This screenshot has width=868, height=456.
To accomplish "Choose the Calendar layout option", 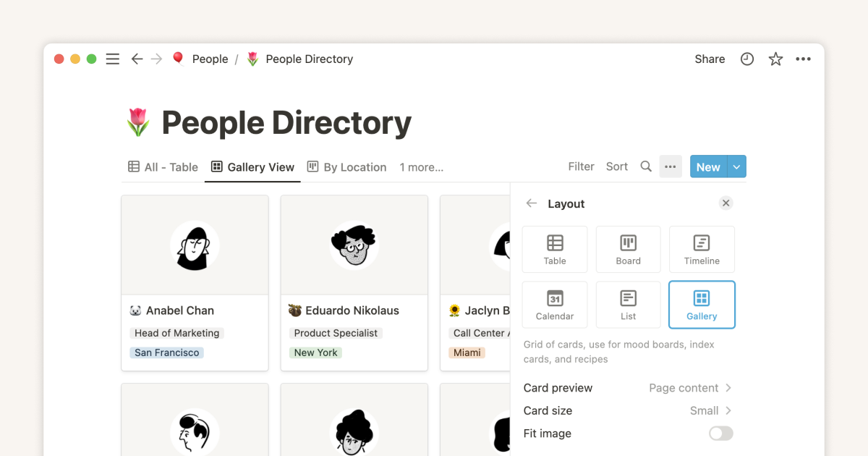I will click(555, 305).
